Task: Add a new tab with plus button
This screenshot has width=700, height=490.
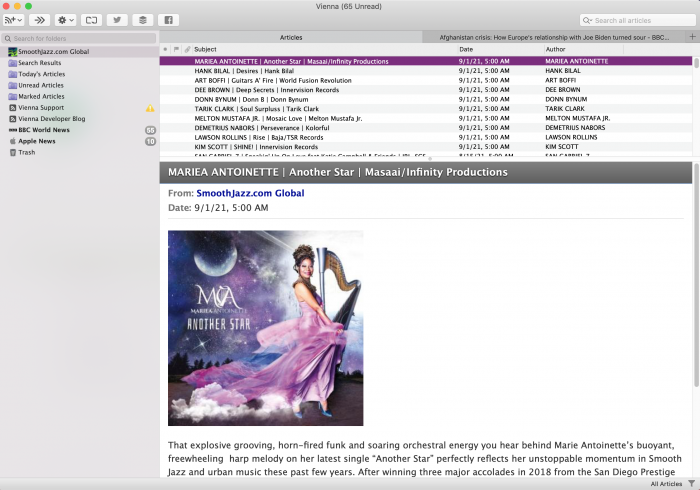Action: click(x=692, y=37)
